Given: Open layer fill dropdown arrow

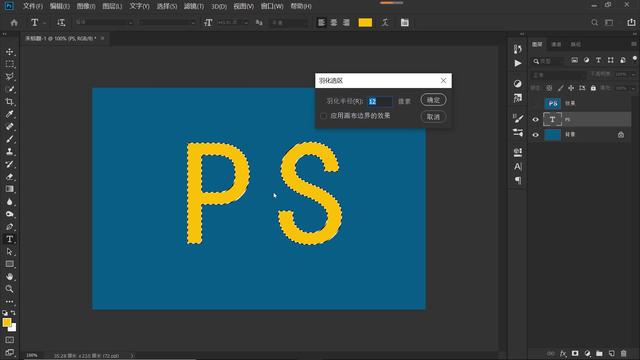Looking at the screenshot, I should tap(633, 88).
